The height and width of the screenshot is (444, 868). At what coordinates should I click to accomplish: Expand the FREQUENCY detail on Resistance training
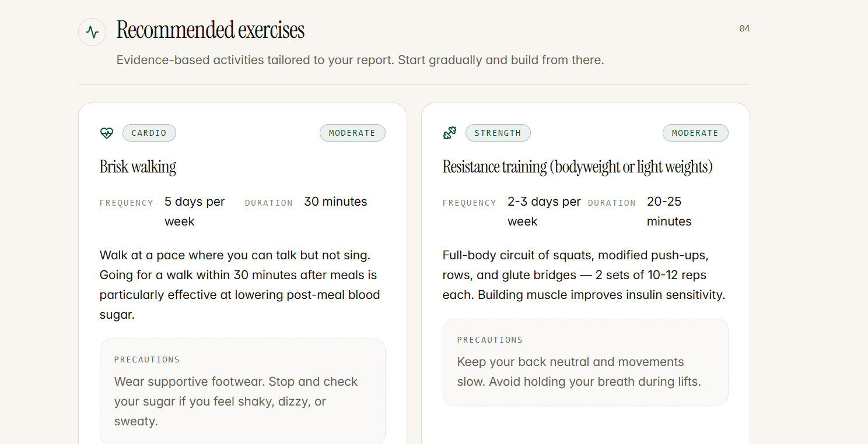pyautogui.click(x=470, y=203)
